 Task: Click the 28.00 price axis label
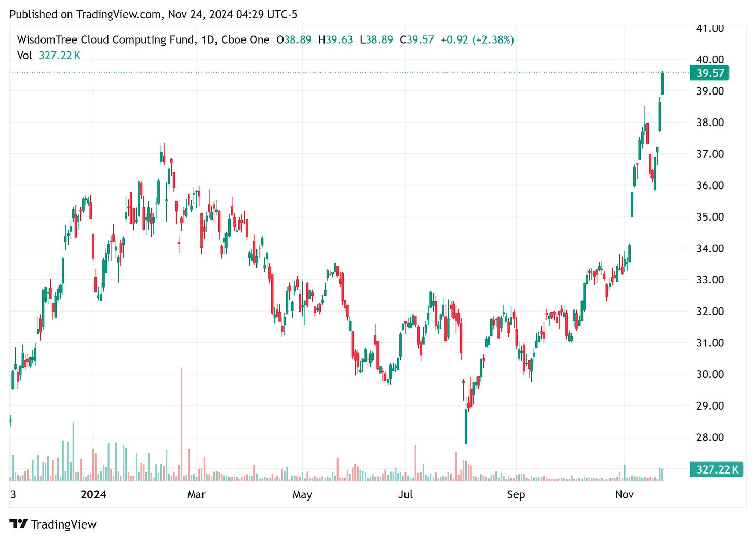pyautogui.click(x=710, y=437)
